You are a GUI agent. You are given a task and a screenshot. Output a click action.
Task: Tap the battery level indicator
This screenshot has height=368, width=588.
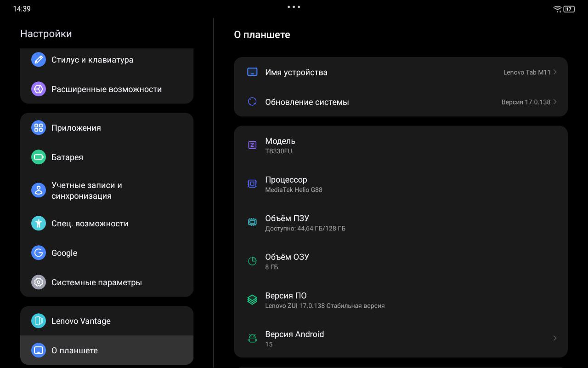569,9
